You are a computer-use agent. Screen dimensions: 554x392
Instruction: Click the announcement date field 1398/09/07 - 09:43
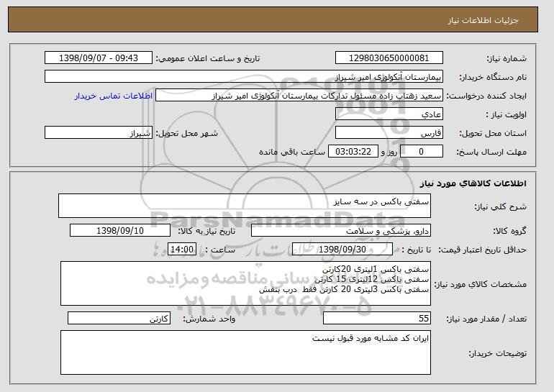pos(99,58)
